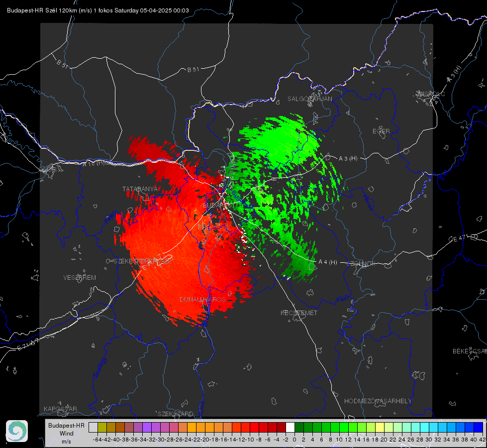
Task: Click the radar title text with date 05-04-2025
Action: [x=98, y=10]
